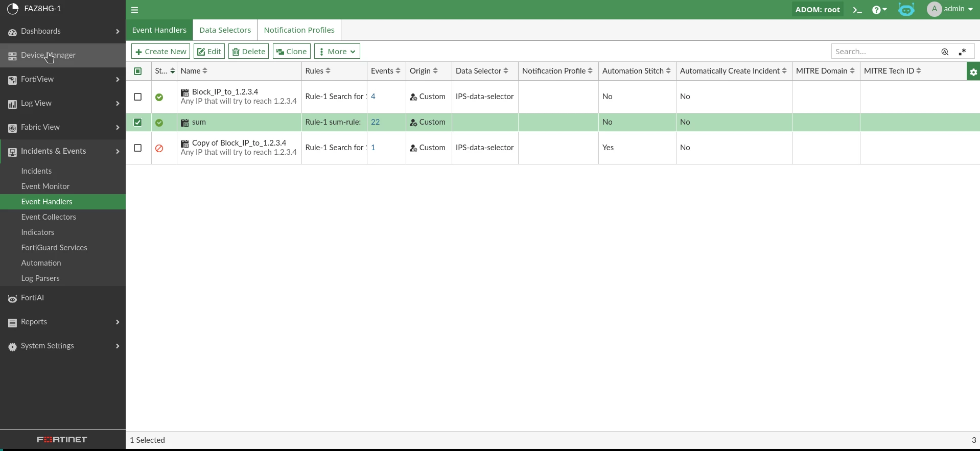Toggle the regex search icon
Image resolution: width=980 pixels, height=451 pixels.
click(x=963, y=52)
